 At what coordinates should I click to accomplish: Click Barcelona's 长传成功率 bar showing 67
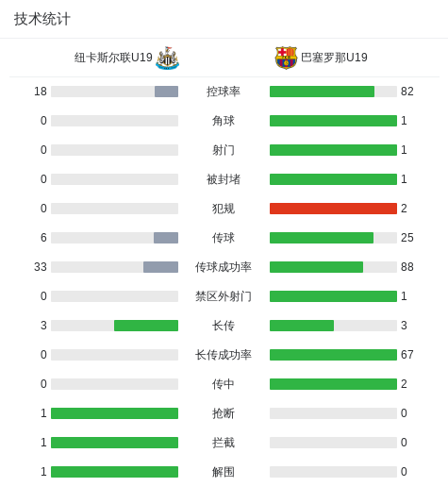tap(333, 355)
